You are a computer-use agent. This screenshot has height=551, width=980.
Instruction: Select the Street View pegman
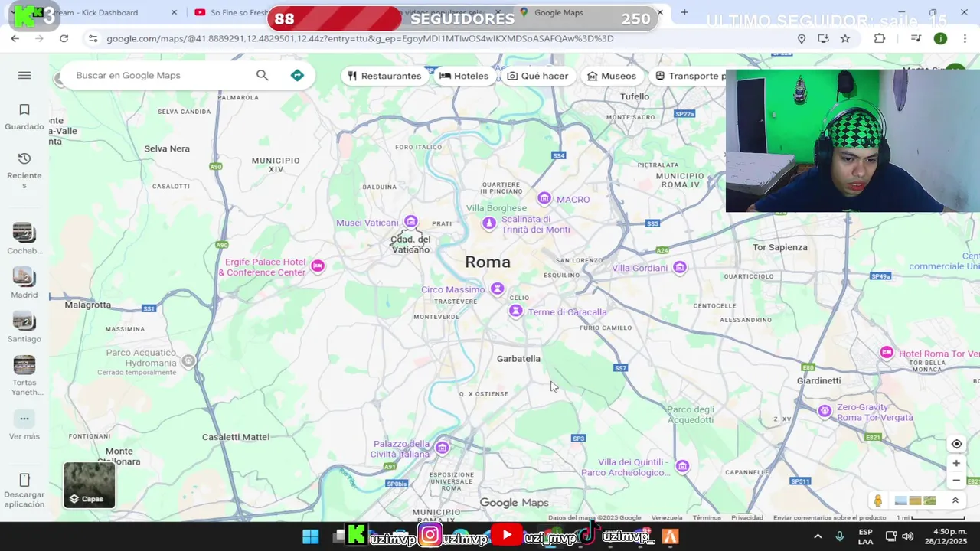point(878,500)
